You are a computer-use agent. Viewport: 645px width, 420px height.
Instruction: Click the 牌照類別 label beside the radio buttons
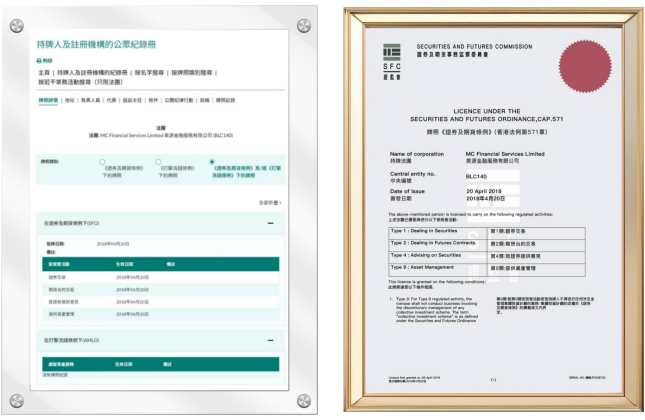(49, 162)
